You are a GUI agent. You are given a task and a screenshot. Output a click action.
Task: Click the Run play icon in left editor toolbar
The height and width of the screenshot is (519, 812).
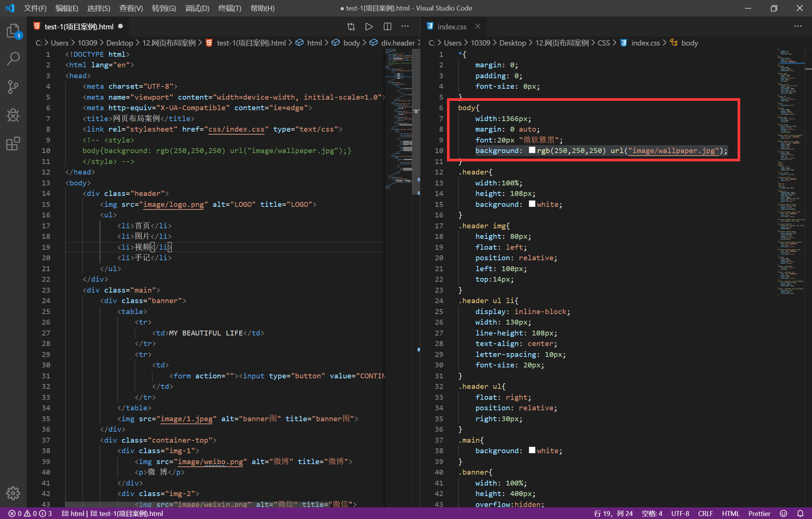click(x=369, y=26)
